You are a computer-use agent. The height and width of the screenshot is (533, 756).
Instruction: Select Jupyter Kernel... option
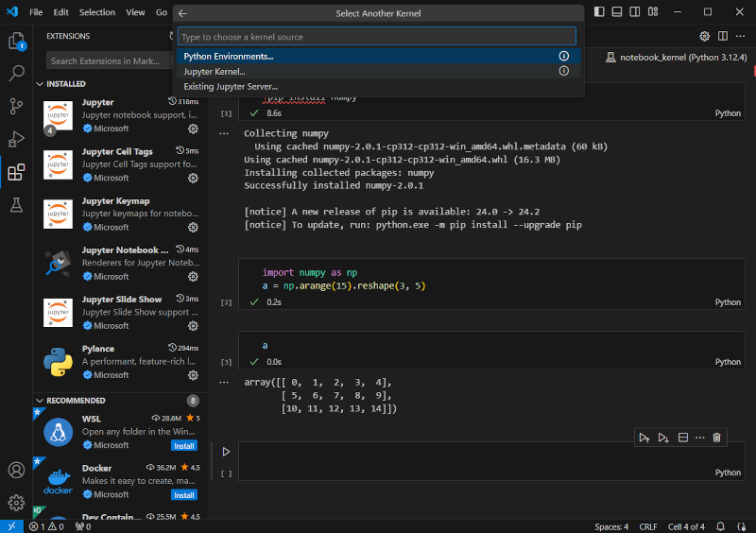(378, 72)
